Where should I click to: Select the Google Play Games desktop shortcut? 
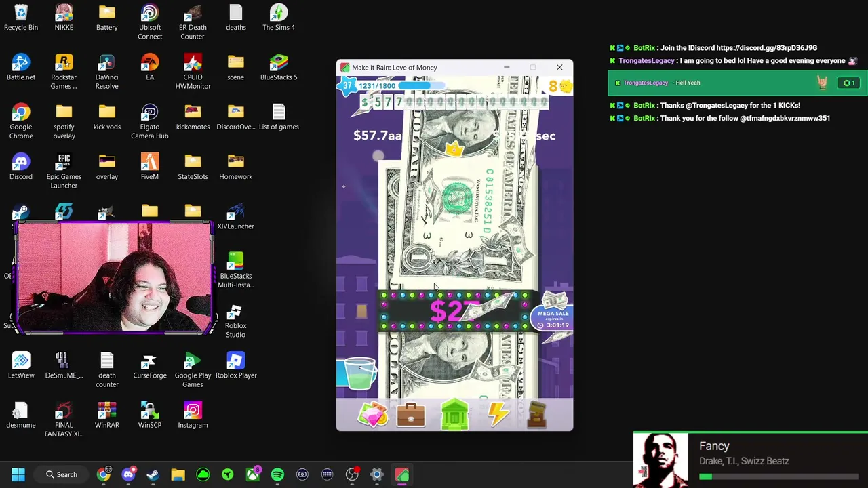[193, 370]
